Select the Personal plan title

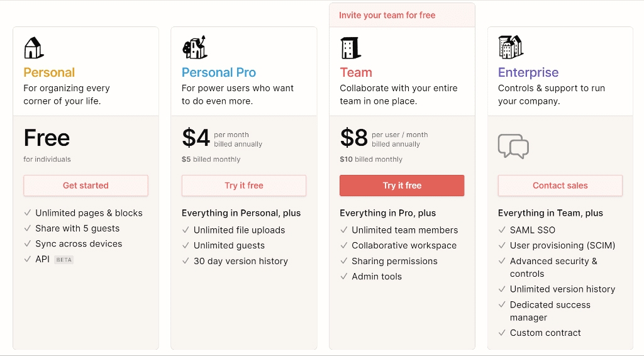pyautogui.click(x=49, y=72)
